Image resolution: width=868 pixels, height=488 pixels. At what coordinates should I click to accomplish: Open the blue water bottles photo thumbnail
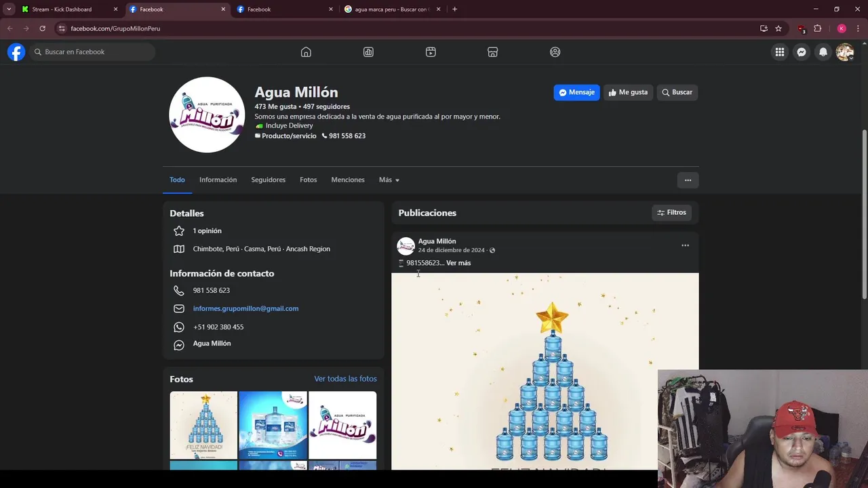273,425
